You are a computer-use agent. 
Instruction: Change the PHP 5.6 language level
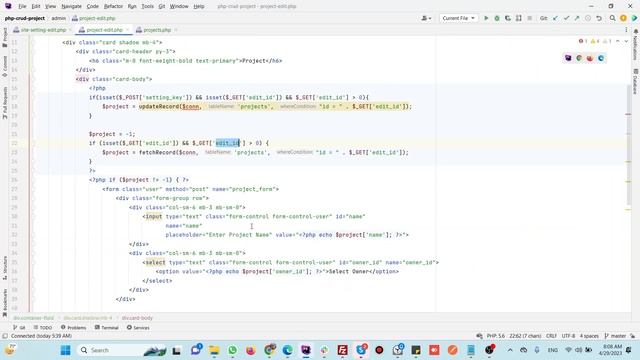pyautogui.click(x=496, y=336)
